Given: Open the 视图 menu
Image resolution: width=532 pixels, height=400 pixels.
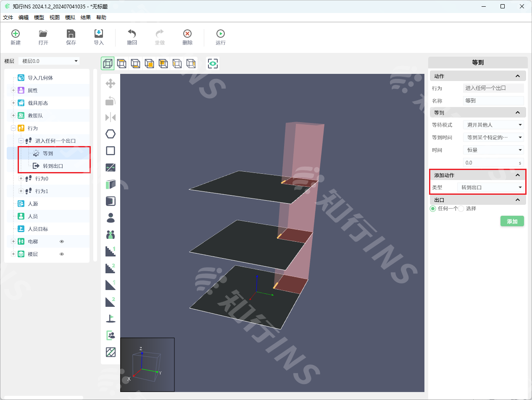Looking at the screenshot, I should click(55, 17).
